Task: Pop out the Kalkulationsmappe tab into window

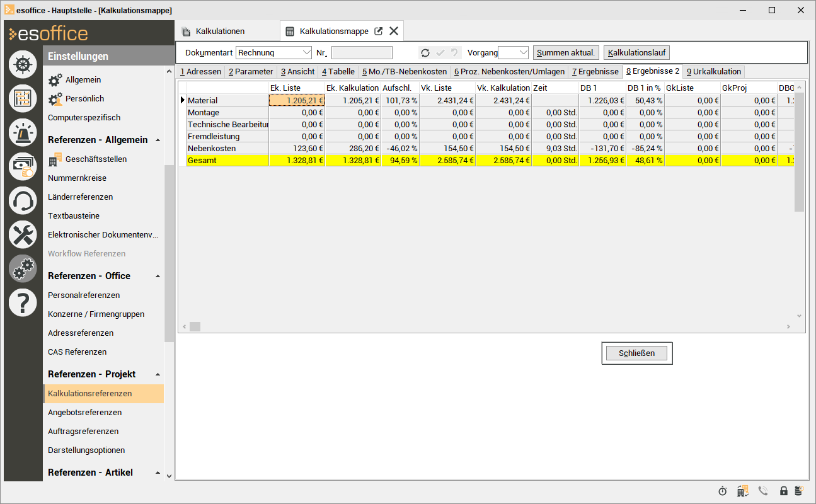Action: click(x=379, y=31)
